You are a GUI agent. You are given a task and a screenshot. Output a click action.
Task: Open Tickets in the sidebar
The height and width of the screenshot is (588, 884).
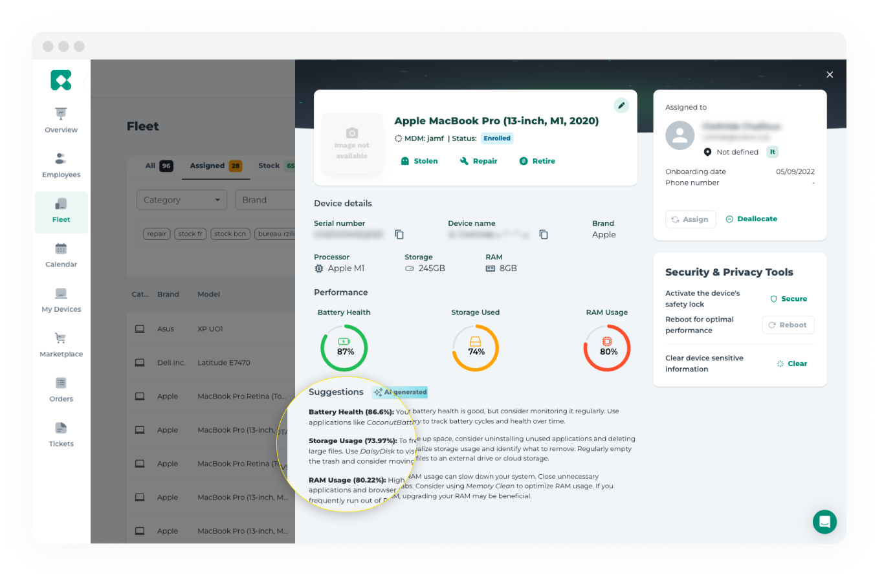[61, 434]
